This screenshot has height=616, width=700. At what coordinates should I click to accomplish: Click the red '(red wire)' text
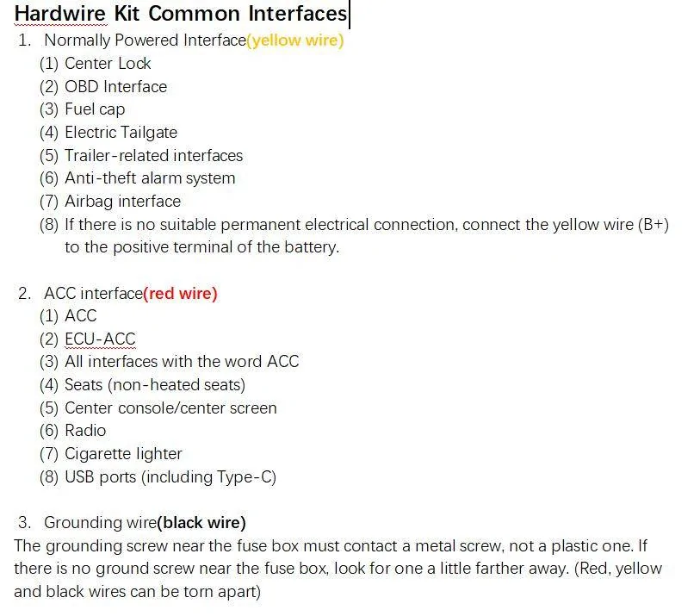coord(180,294)
